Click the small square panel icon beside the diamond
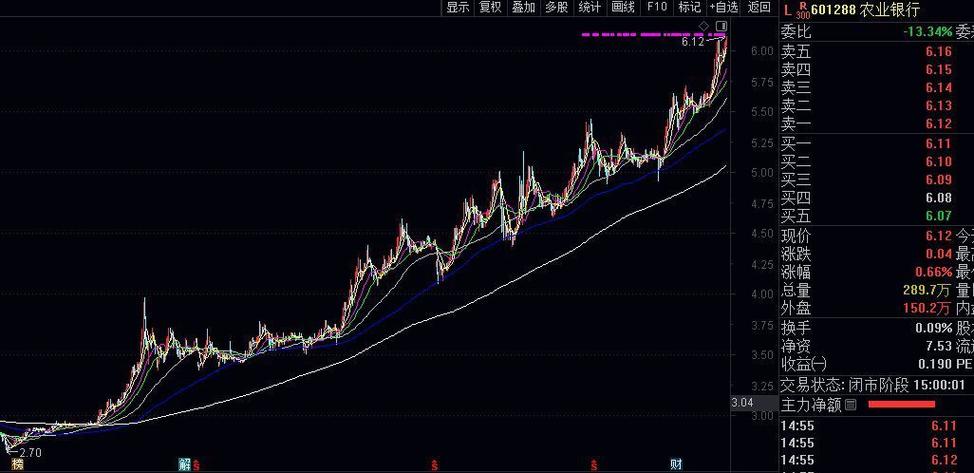The image size is (974, 473). coord(720,25)
